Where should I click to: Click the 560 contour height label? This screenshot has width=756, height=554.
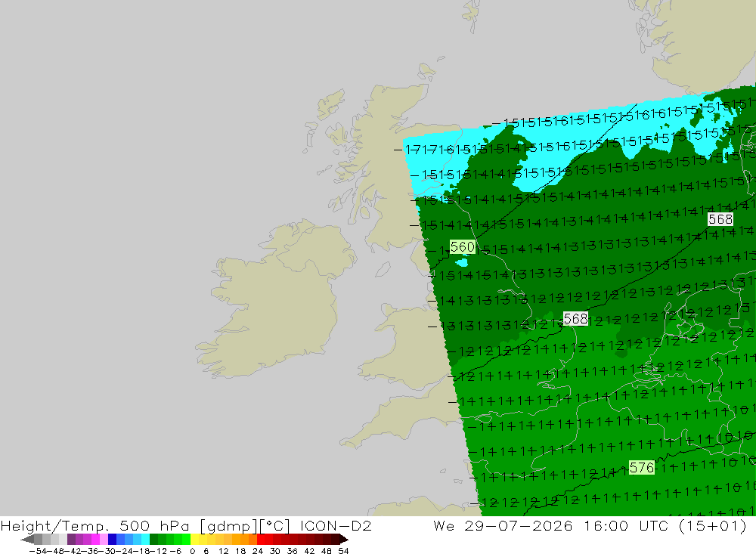coord(463,247)
